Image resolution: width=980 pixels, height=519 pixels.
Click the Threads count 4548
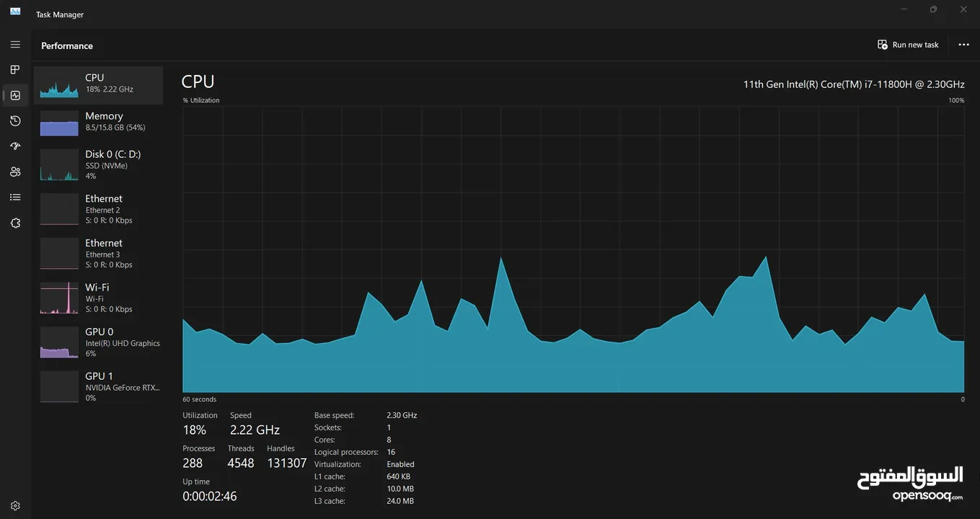(x=241, y=463)
